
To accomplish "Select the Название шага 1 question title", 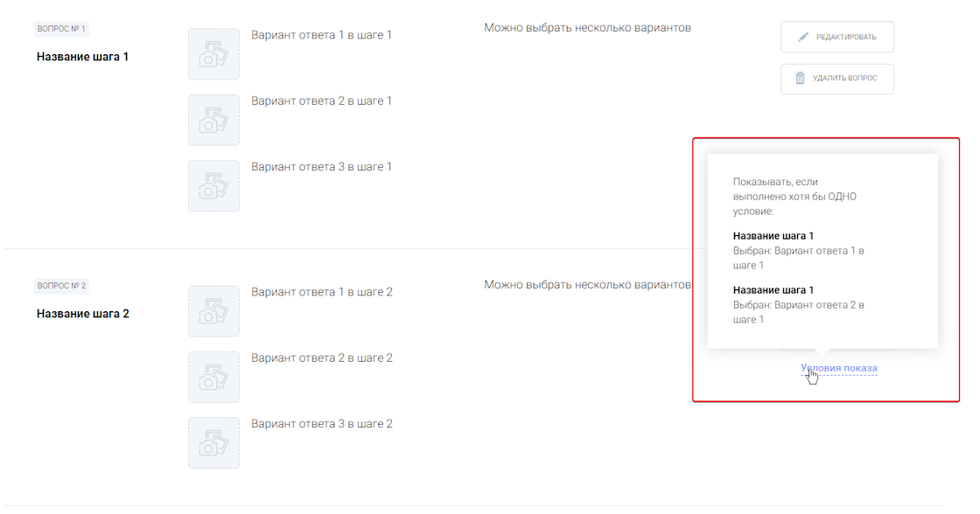I will 82,57.
